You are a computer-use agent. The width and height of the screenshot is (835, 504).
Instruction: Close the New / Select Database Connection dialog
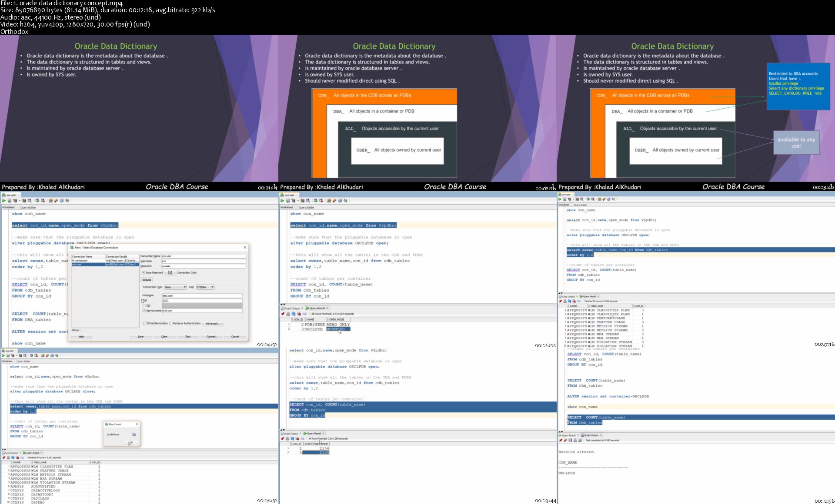(x=245, y=247)
